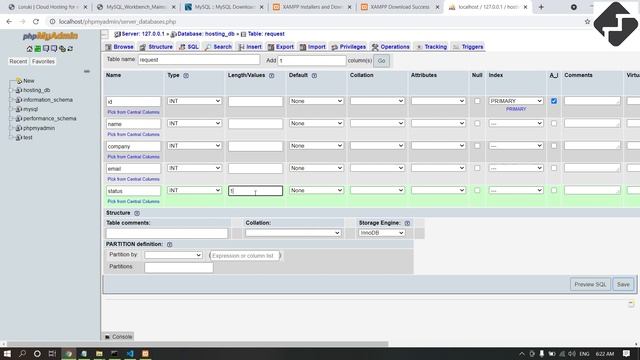Image resolution: width=640 pixels, height=360 pixels.
Task: Open the phpMyAdmin home icon
Action: pos(29,49)
